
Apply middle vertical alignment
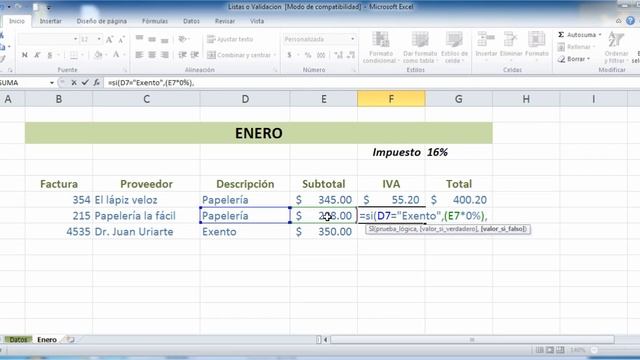click(x=152, y=39)
